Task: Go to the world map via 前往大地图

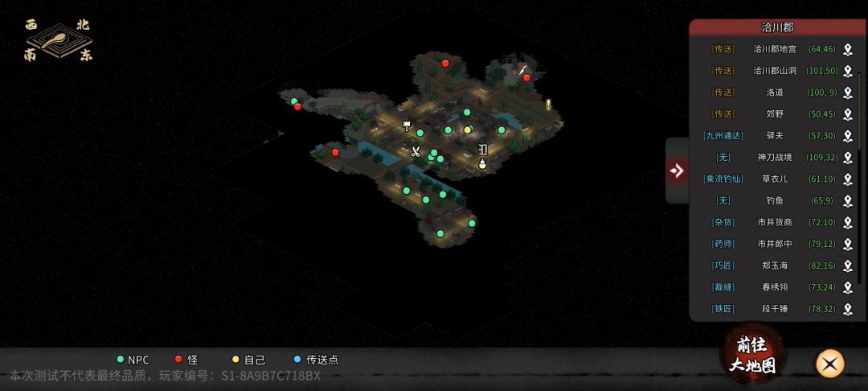Action: pyautogui.click(x=751, y=355)
